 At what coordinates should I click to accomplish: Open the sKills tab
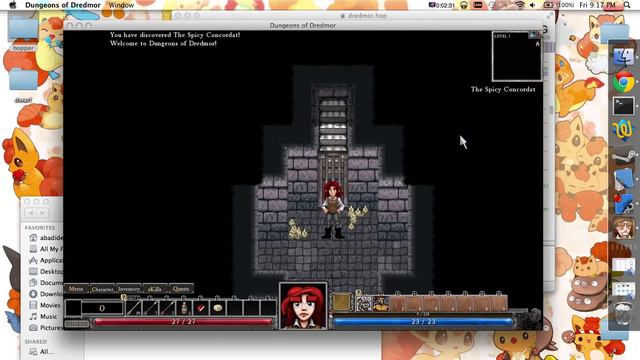click(x=155, y=289)
